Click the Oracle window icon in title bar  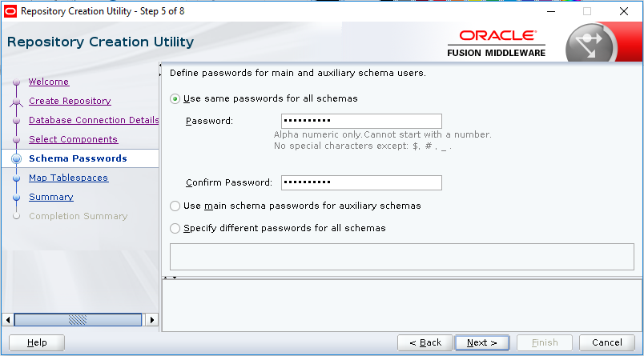coord(10,11)
